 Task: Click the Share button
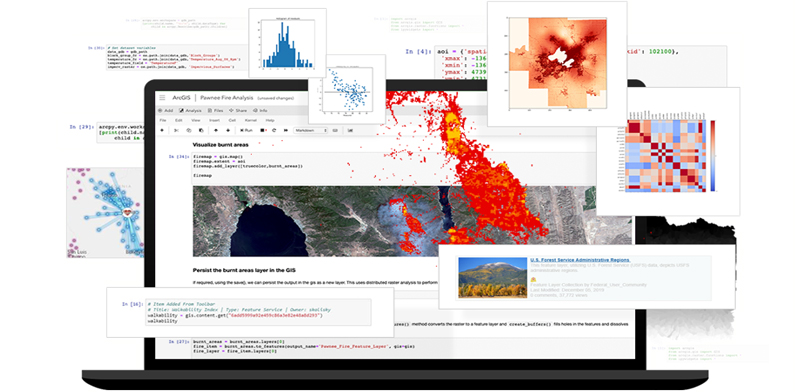coord(238,110)
